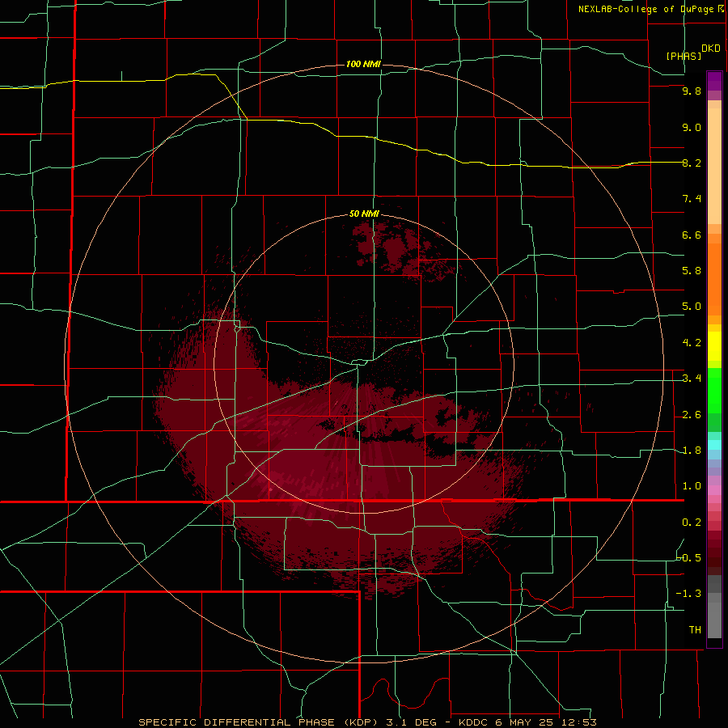Click the 5.0 legend value
Screen dimensions: 728x728
pyautogui.click(x=692, y=307)
